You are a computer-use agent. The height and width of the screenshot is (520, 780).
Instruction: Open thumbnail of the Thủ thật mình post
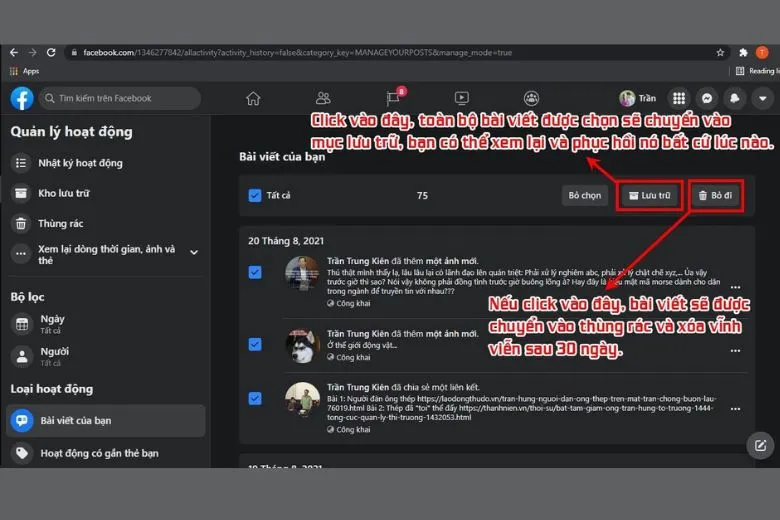coord(302,273)
